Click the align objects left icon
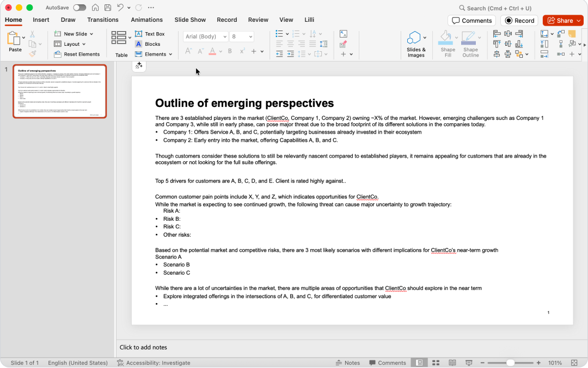The width and height of the screenshot is (588, 368). tap(497, 34)
